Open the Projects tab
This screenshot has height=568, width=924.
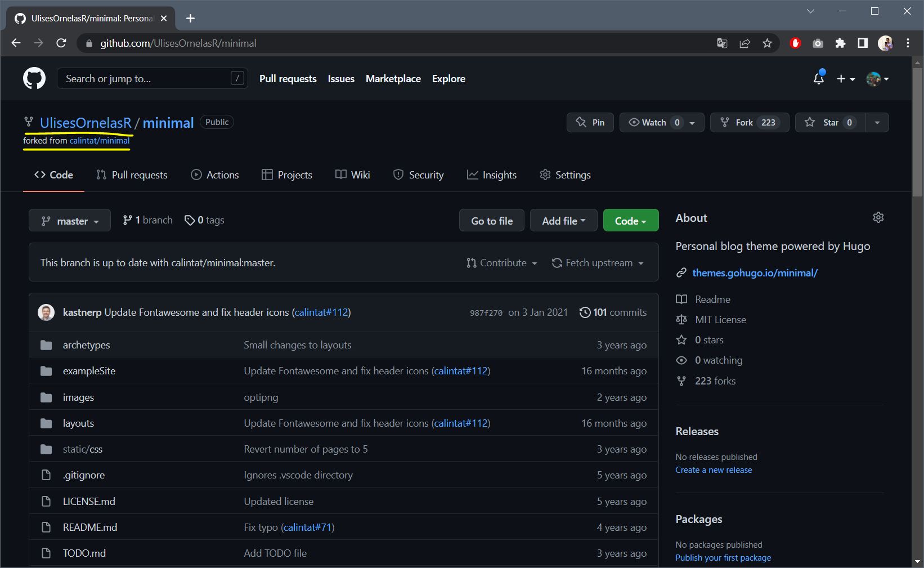(x=287, y=175)
